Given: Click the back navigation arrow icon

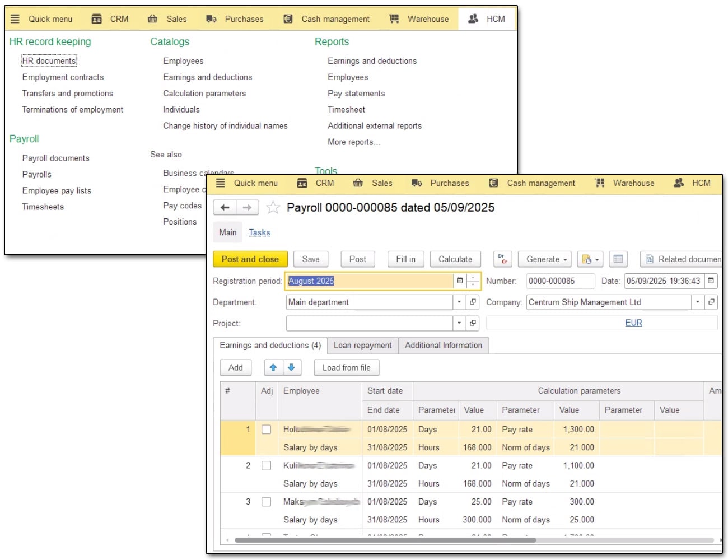Looking at the screenshot, I should coord(225,208).
